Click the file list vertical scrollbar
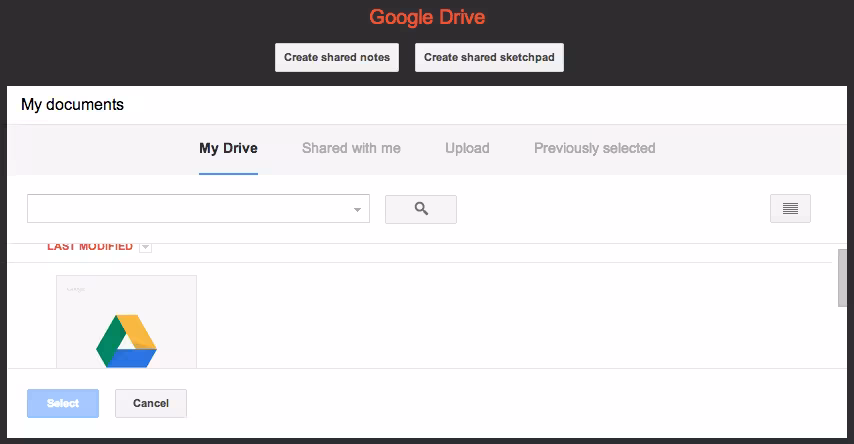 (x=842, y=278)
